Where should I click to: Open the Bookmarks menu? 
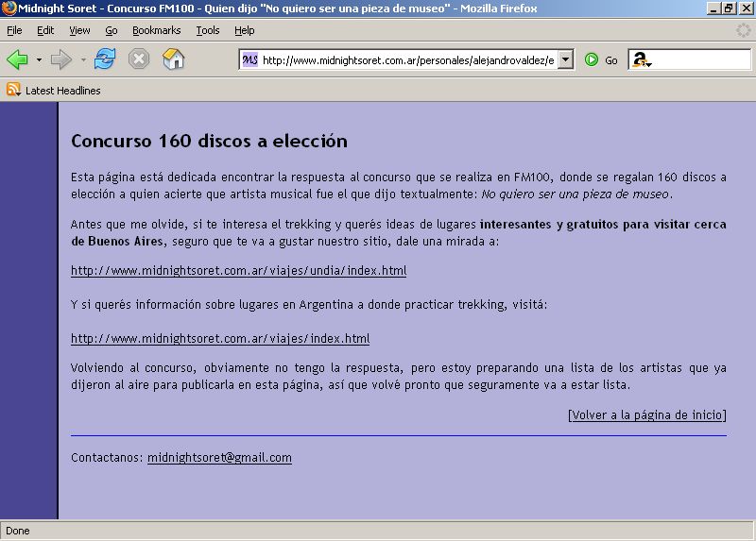(157, 30)
